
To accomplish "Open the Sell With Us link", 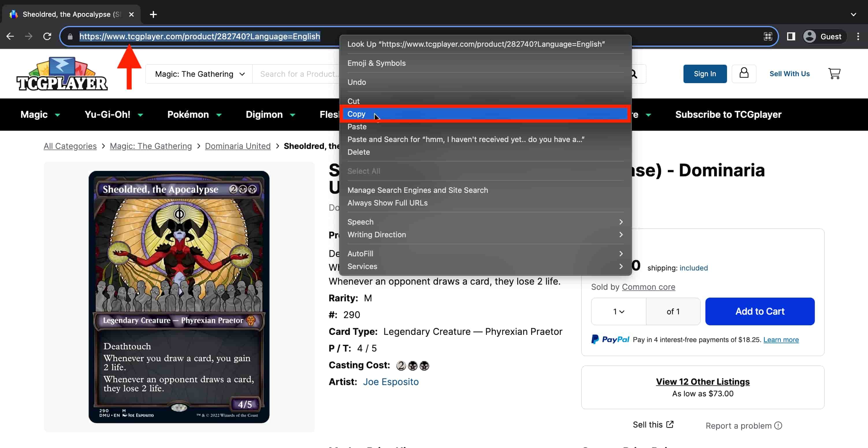I will (789, 74).
